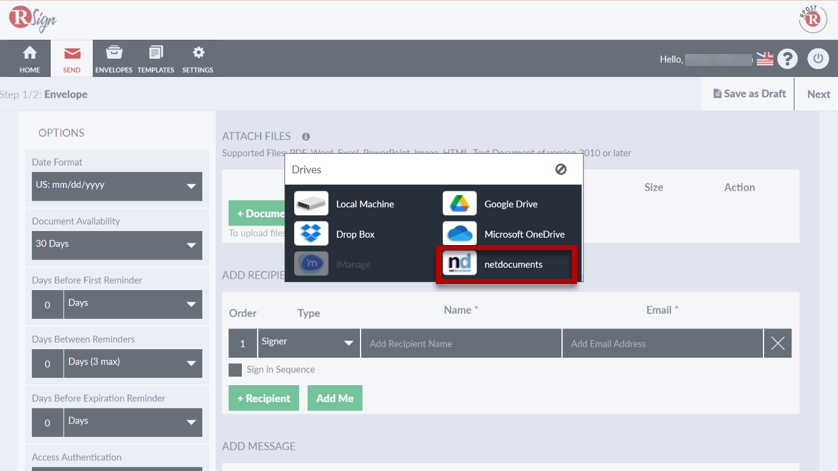838x471 pixels.
Task: Click Days Before Expiration Reminder number field
Action: click(x=48, y=422)
